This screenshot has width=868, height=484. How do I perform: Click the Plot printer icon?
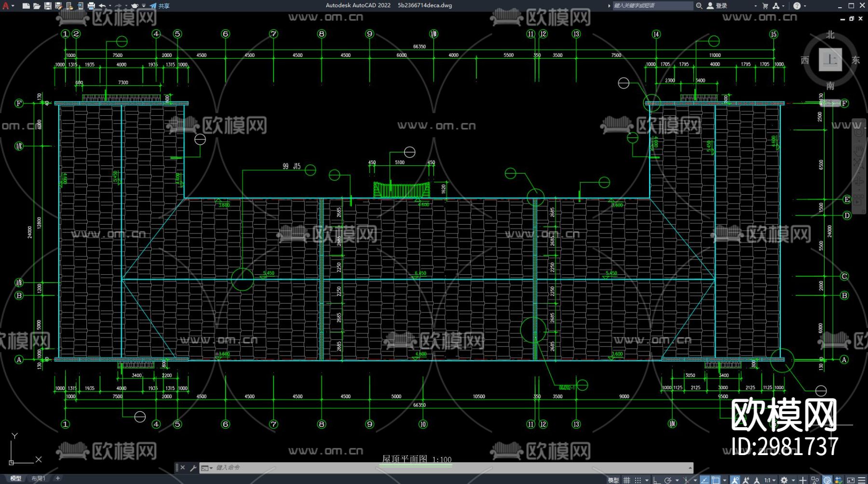pyautogui.click(x=91, y=6)
